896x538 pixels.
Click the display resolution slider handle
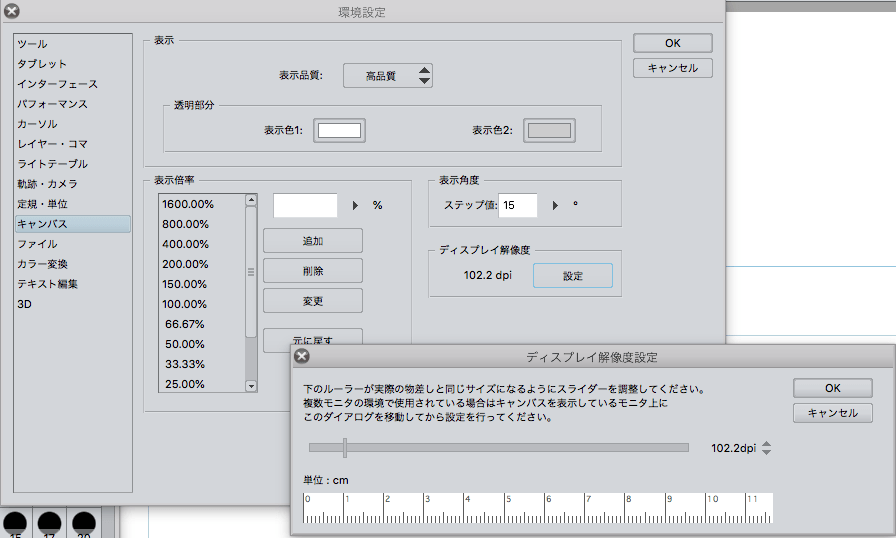344,447
